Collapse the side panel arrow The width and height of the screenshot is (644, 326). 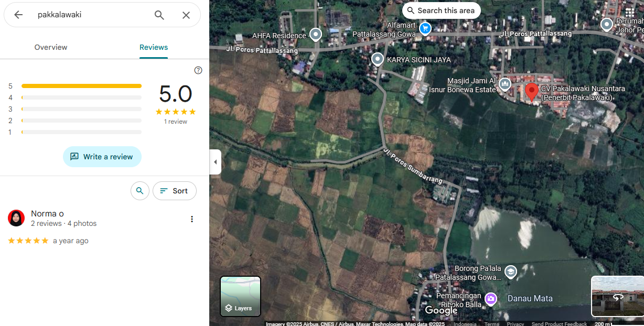(215, 162)
